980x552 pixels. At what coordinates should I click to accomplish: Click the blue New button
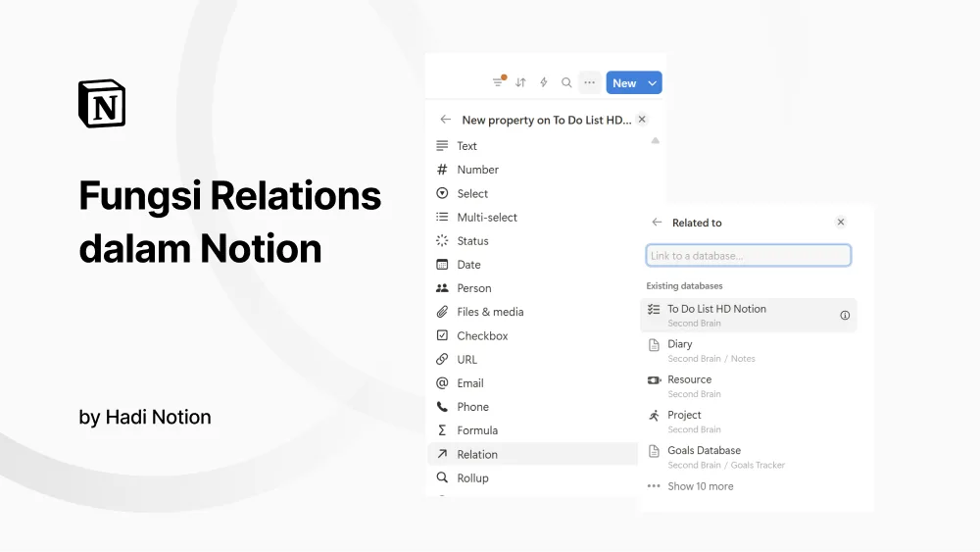pos(624,83)
